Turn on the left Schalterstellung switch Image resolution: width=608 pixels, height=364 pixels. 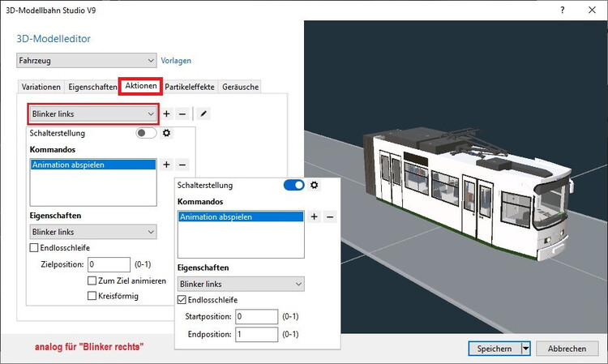coord(147,133)
